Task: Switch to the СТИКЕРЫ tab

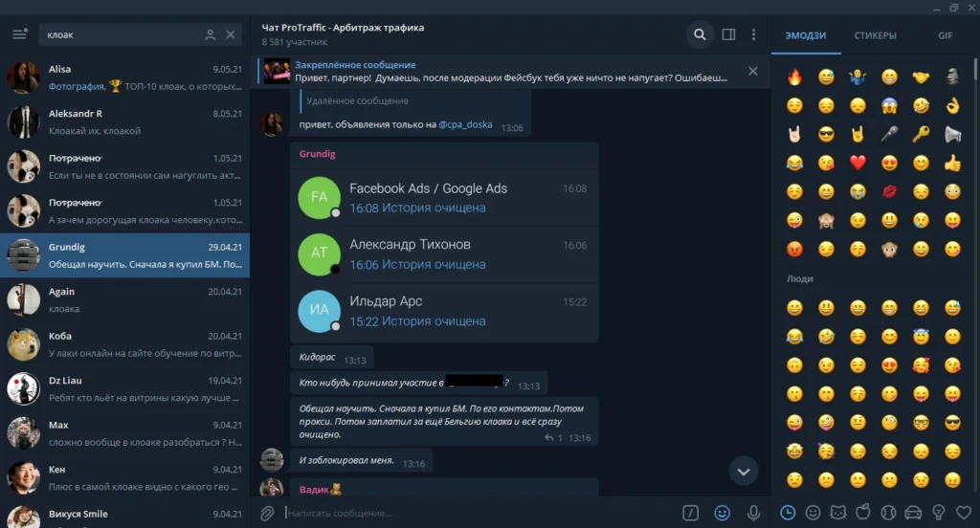Action: tap(875, 35)
